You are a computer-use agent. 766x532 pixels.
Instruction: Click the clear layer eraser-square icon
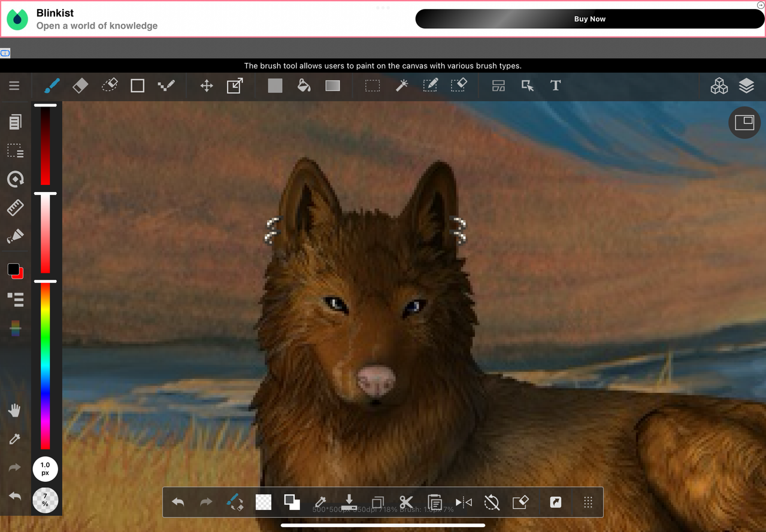(x=520, y=502)
